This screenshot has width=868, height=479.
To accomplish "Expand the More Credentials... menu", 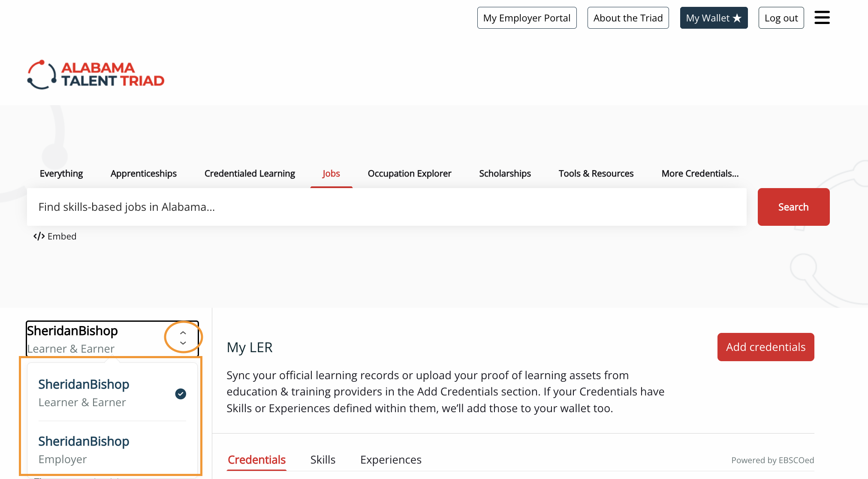I will [x=700, y=174].
